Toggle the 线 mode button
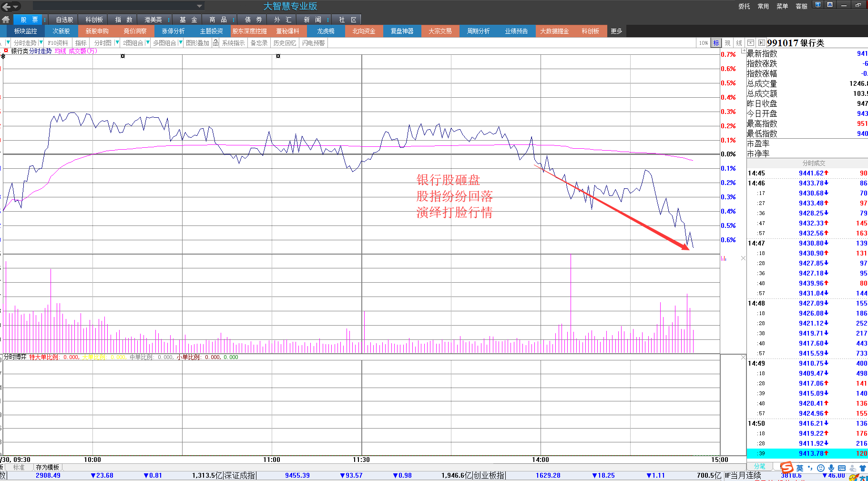Image resolution: width=868 pixels, height=481 pixels. tap(739, 43)
